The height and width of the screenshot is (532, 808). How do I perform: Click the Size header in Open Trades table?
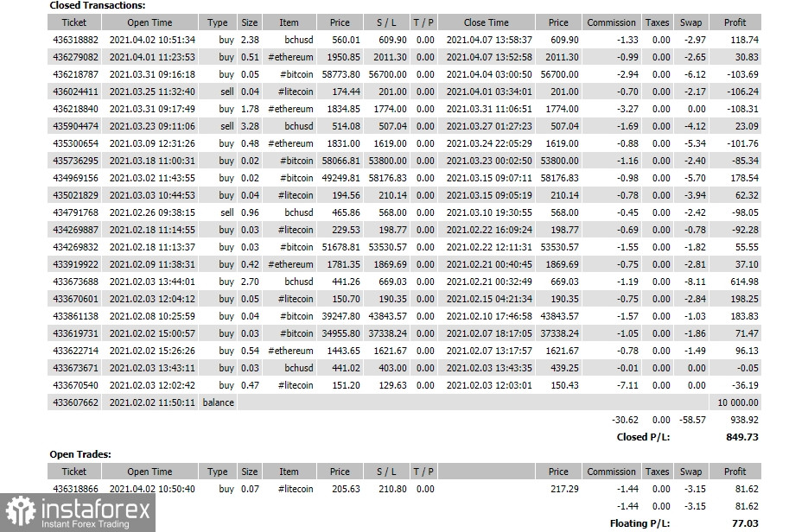tap(250, 472)
